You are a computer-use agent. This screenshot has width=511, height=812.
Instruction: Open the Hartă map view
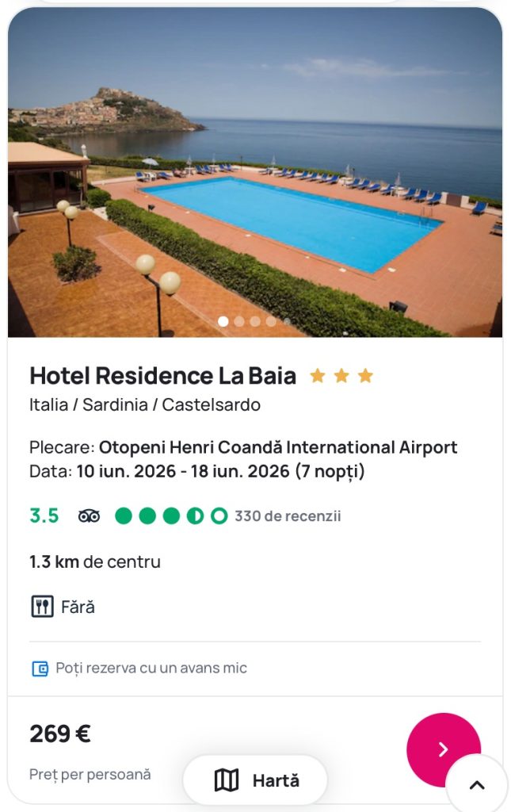[x=255, y=780]
